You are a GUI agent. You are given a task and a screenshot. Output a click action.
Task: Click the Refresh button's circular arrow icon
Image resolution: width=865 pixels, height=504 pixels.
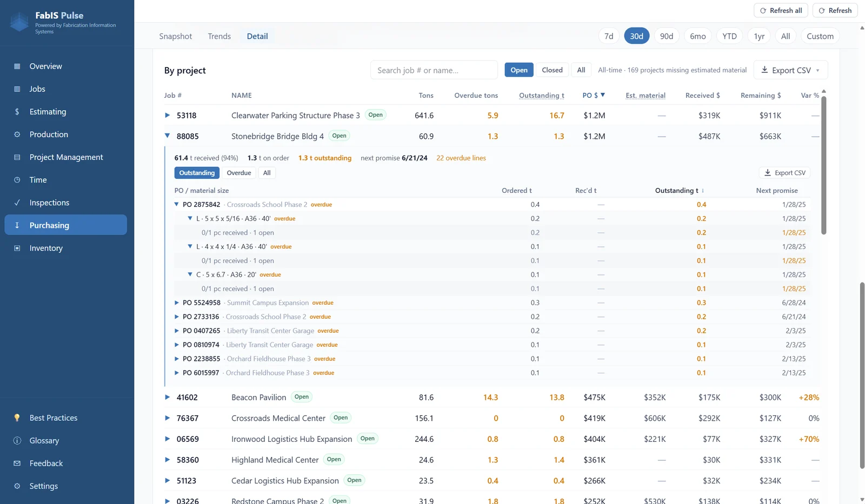[822, 10]
